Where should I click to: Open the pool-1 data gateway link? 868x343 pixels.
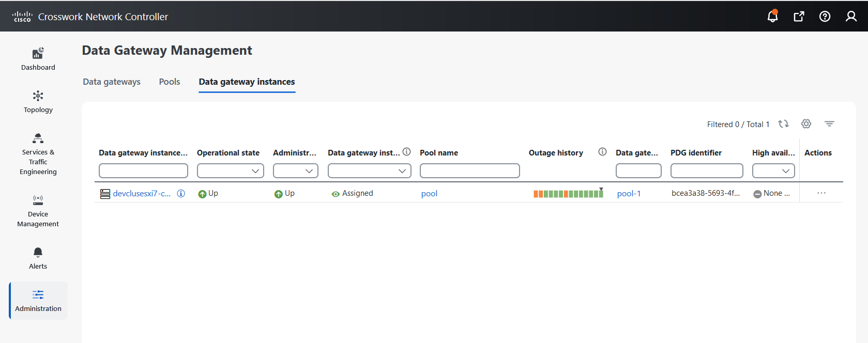629,194
